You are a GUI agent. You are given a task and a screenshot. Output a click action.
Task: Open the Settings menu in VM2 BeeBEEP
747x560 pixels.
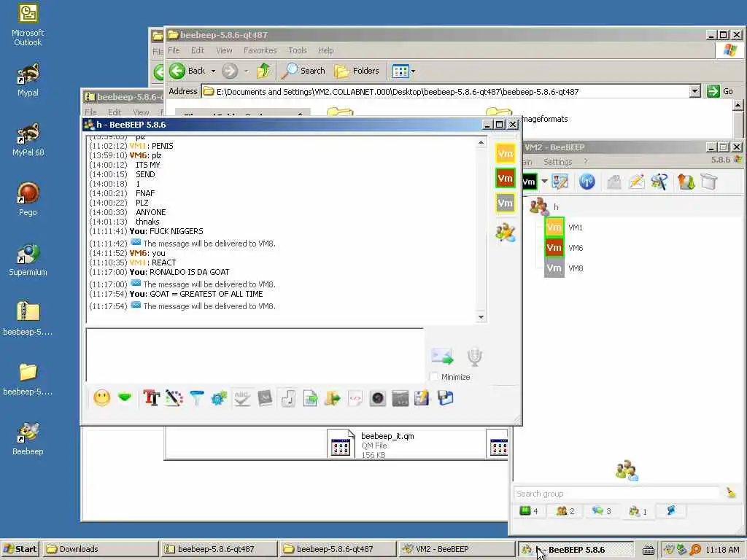click(x=557, y=162)
